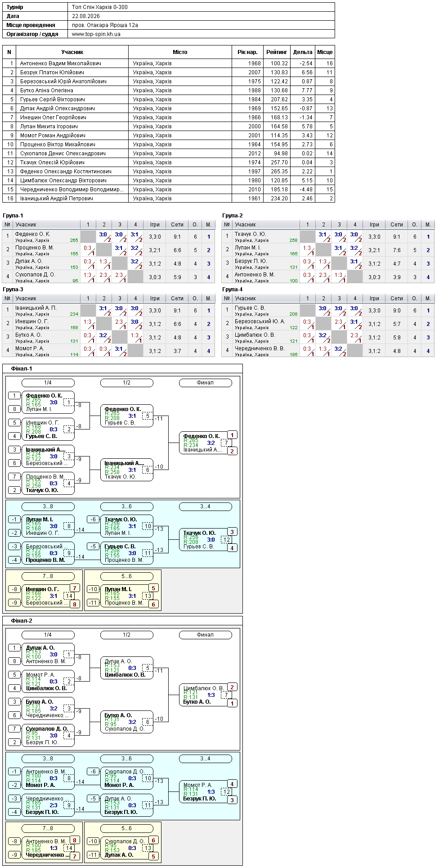Select participant Ткачук Олексій Юрійович
The width and height of the screenshot is (439, 868).
[x=53, y=163]
